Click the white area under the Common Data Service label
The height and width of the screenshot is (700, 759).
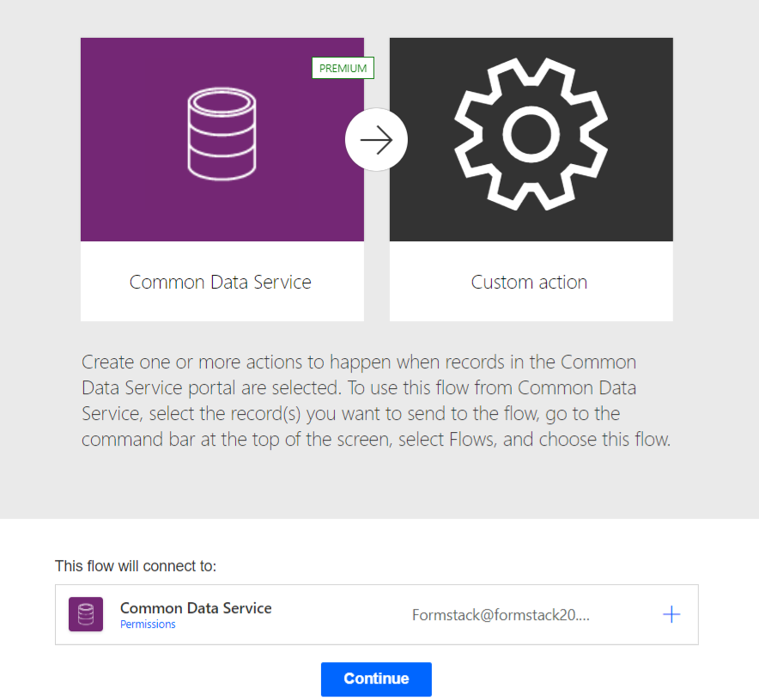click(222, 307)
